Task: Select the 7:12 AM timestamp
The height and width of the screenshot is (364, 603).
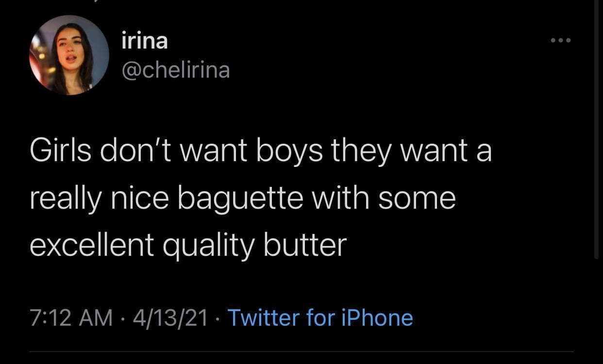Action: 72,317
